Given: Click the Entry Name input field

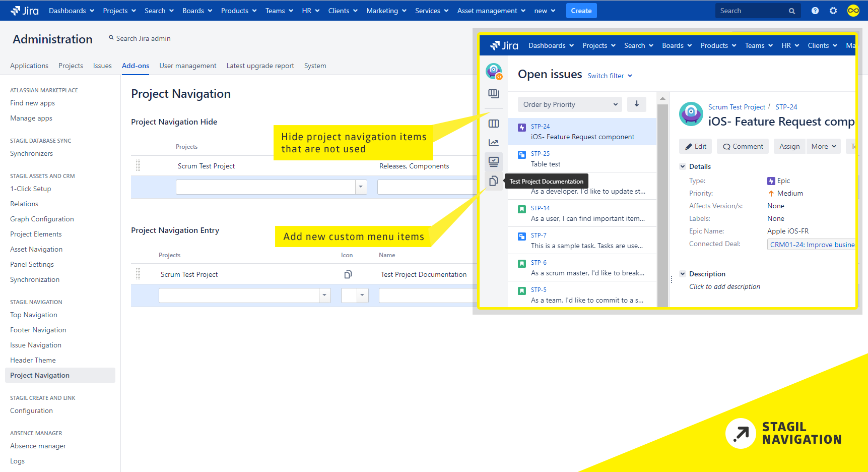Looking at the screenshot, I should (427, 296).
